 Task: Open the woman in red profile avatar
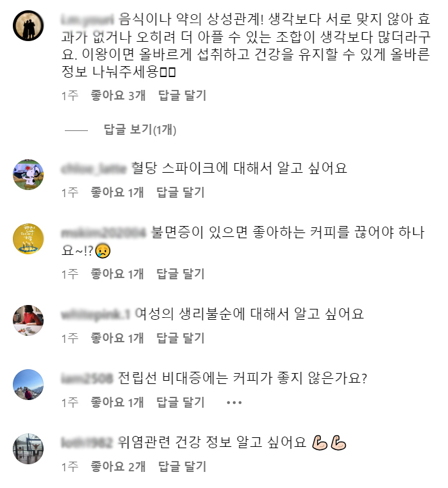pyautogui.click(x=28, y=320)
